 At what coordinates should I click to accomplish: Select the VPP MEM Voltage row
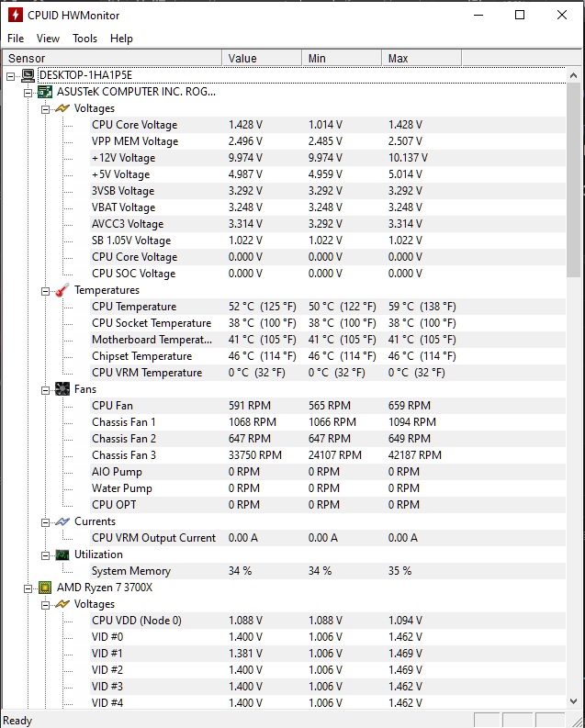click(327, 141)
